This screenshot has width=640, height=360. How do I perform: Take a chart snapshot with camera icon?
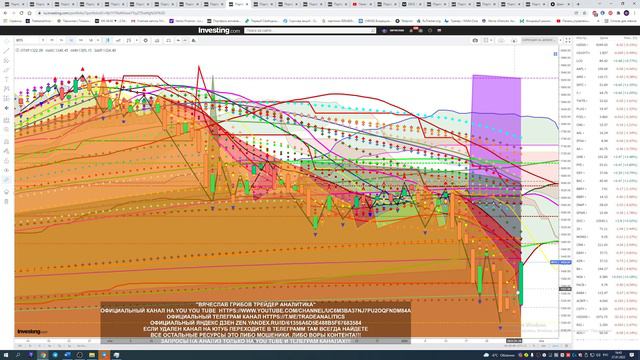(475, 40)
